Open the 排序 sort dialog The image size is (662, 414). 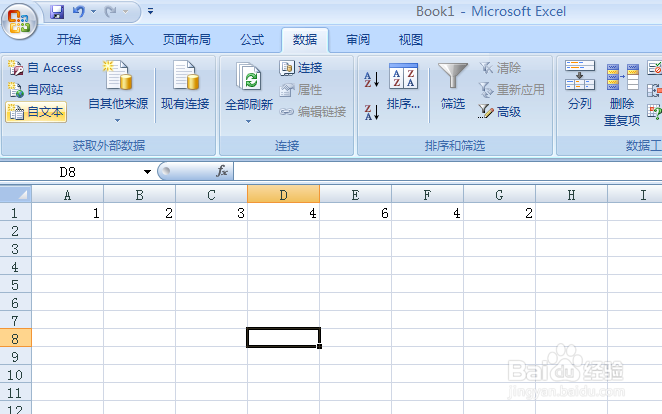[x=403, y=87]
